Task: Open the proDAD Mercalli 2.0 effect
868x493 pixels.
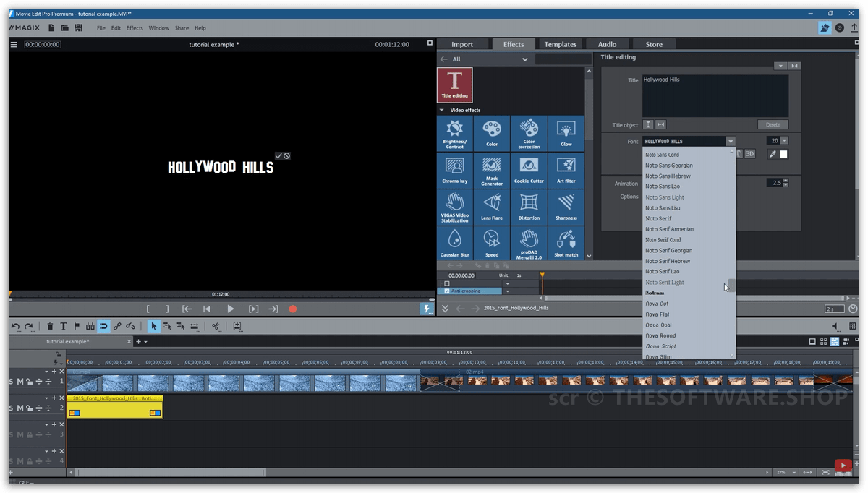Action: (x=529, y=244)
